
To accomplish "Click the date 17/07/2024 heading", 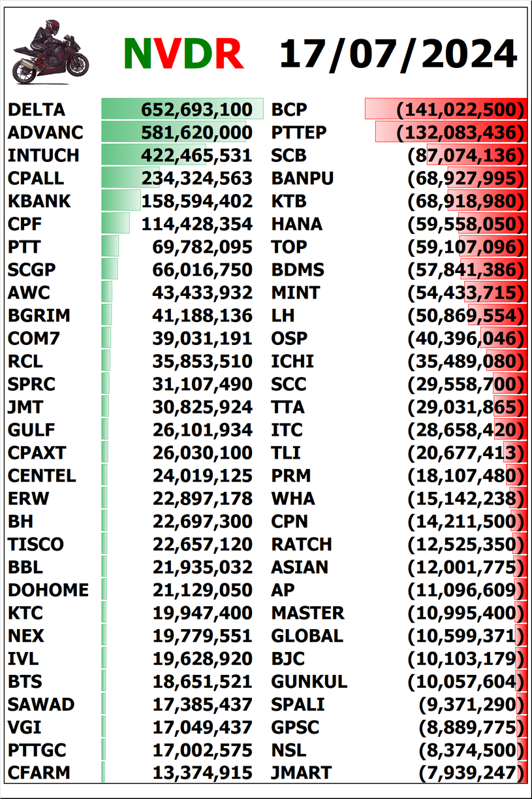I will coord(398,54).
